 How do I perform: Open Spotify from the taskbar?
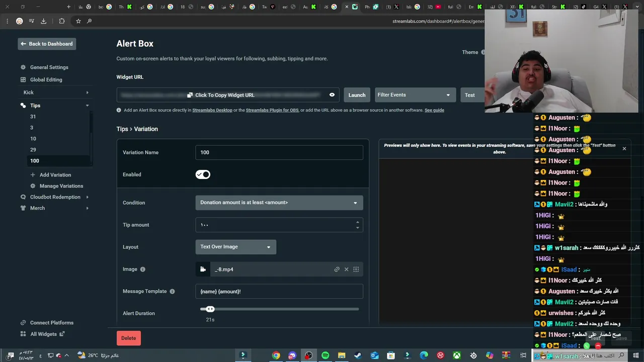click(325, 355)
